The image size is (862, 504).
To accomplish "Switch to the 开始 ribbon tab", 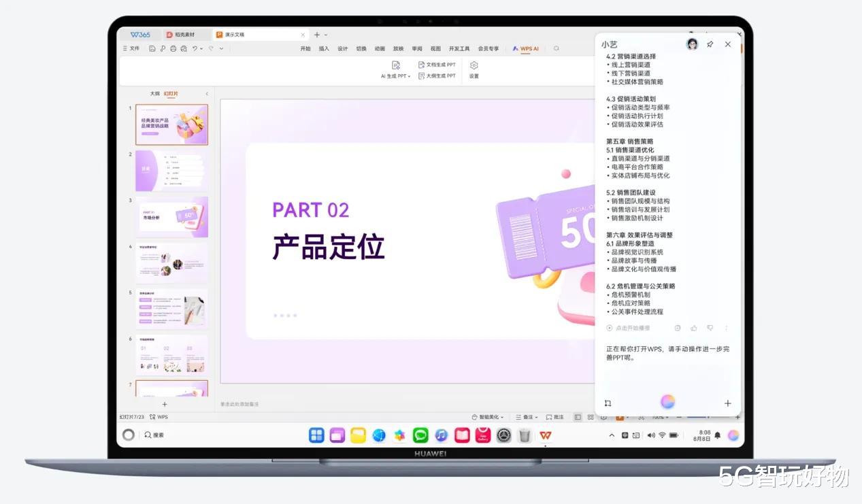I will point(305,48).
